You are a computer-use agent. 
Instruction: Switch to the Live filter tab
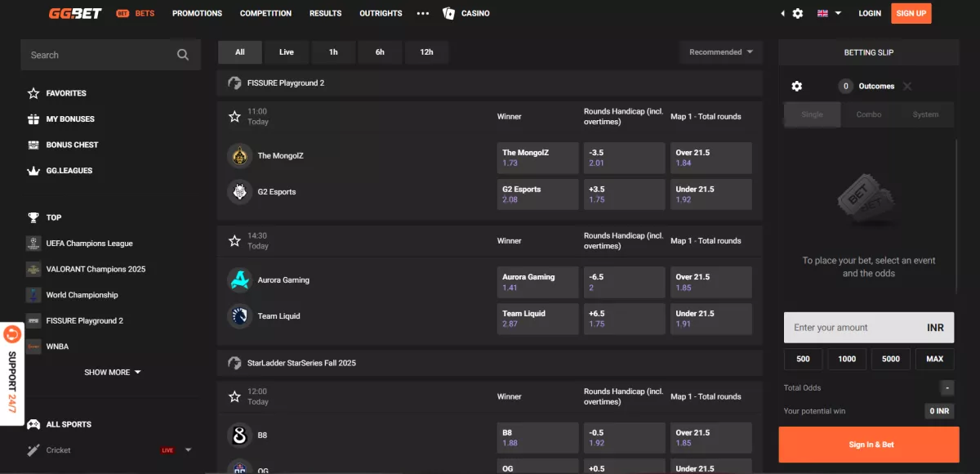(287, 52)
